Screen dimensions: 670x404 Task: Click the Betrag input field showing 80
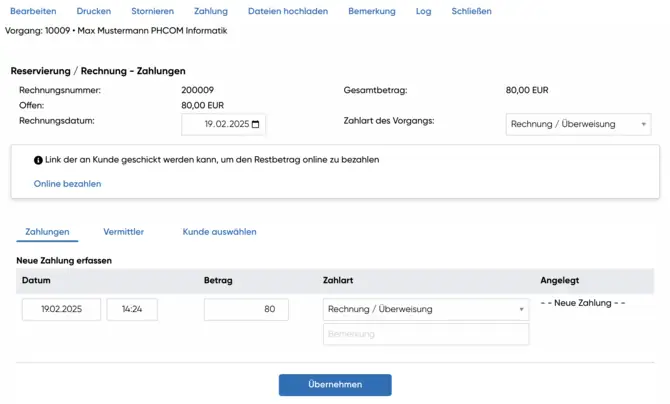(246, 310)
